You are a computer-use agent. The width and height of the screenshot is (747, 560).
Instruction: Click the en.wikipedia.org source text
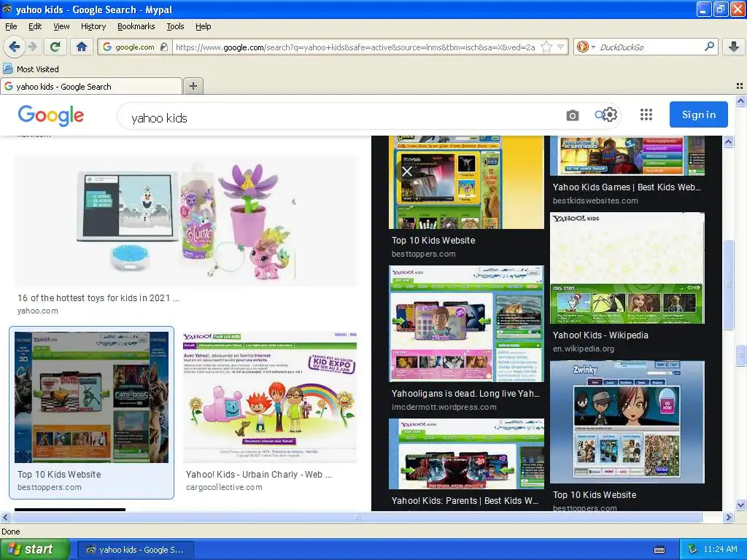point(583,349)
